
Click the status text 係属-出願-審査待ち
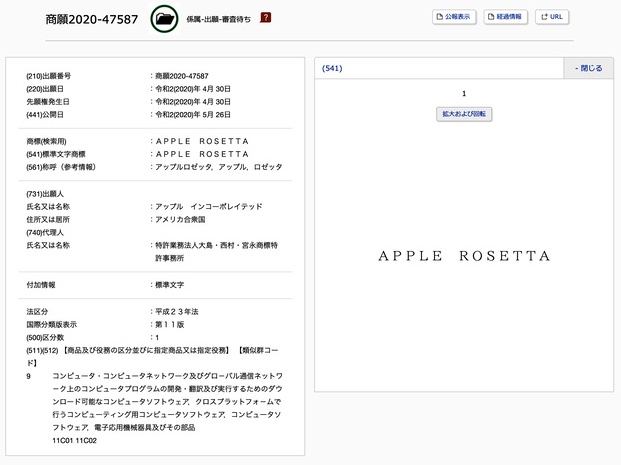click(x=219, y=19)
